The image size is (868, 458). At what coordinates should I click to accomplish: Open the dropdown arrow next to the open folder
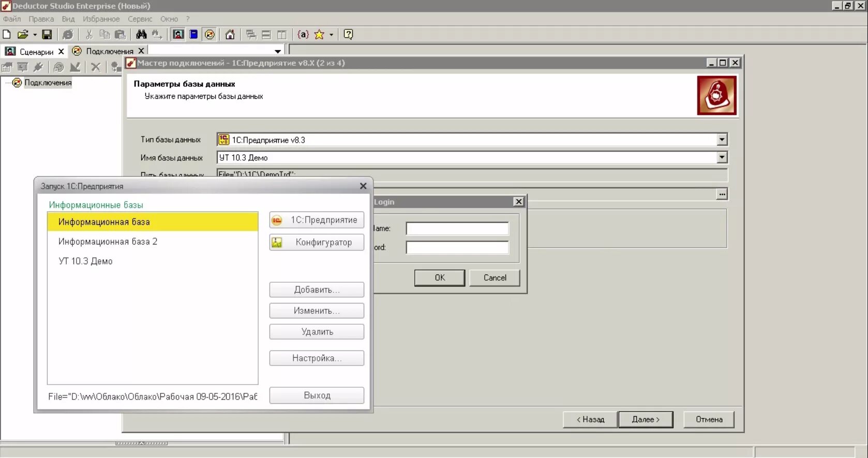pos(35,35)
